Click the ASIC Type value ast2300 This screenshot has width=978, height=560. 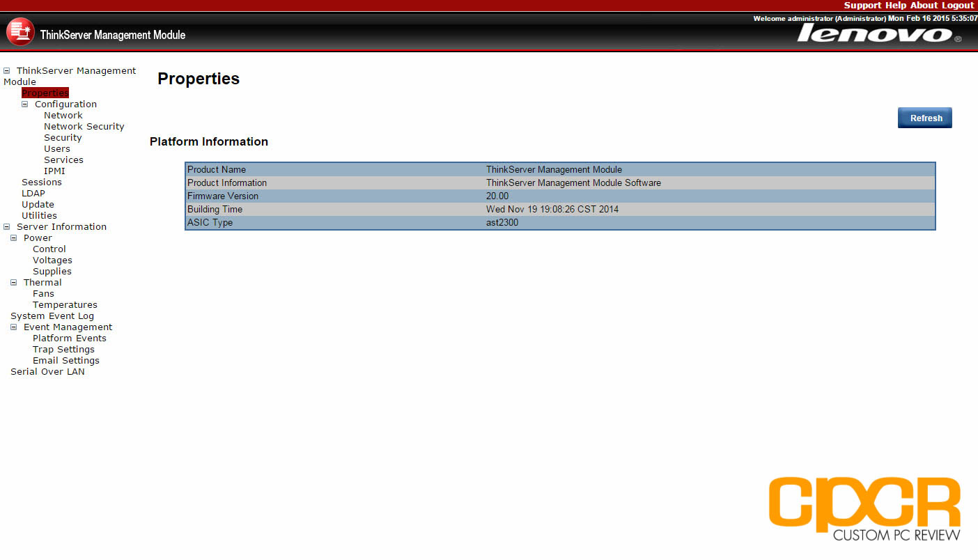(x=502, y=223)
